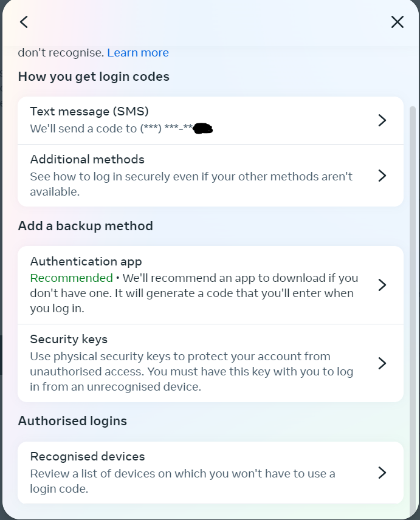Click the "Authorised logins" section heading
This screenshot has width=420, height=520.
click(x=72, y=421)
